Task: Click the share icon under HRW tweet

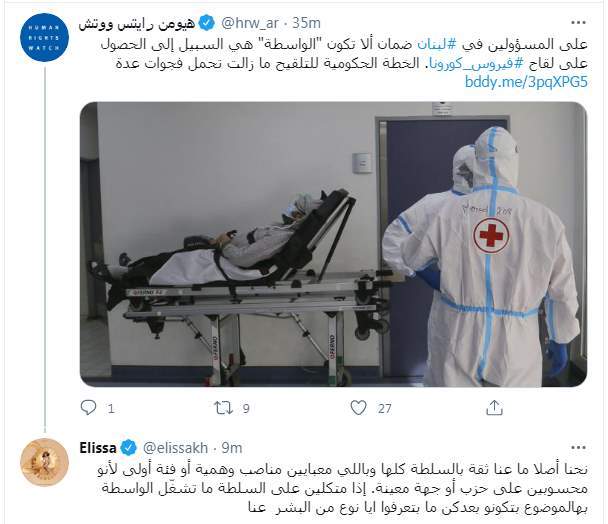Action: point(494,408)
